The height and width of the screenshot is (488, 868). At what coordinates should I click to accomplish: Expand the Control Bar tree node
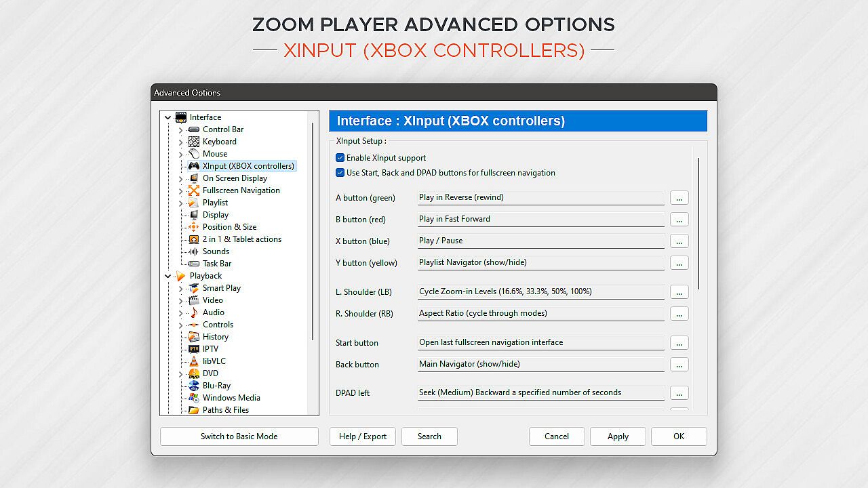click(x=180, y=129)
